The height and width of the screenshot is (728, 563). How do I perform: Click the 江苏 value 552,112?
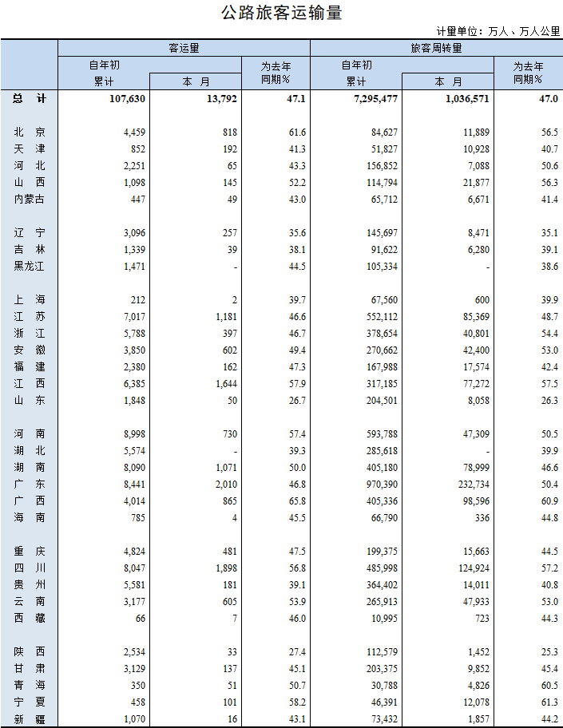tap(382, 317)
